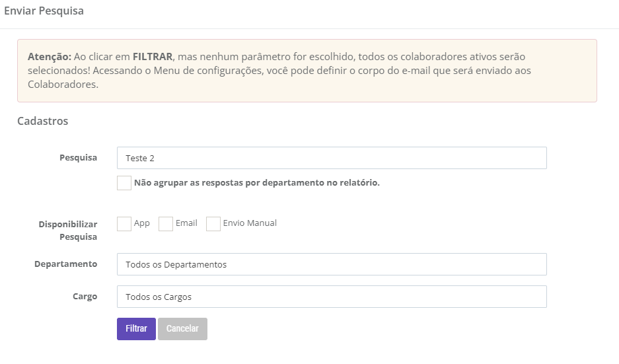Click the 'Disponibilizar Pesquisa' label
The width and height of the screenshot is (619, 364).
(x=68, y=230)
